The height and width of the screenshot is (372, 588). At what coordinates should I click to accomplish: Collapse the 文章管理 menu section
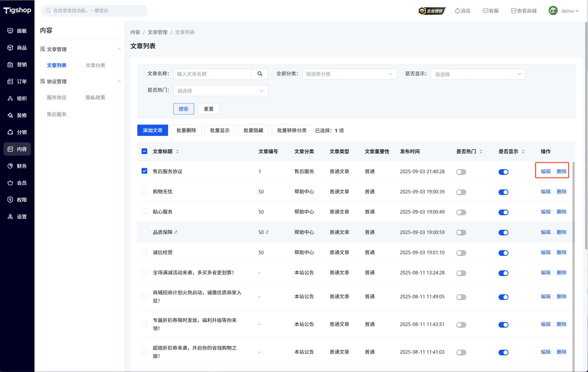pos(119,49)
